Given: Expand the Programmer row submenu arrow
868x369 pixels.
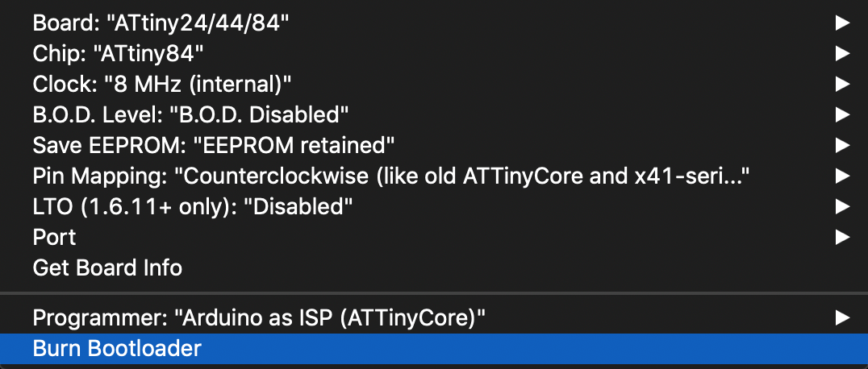Looking at the screenshot, I should [x=842, y=317].
